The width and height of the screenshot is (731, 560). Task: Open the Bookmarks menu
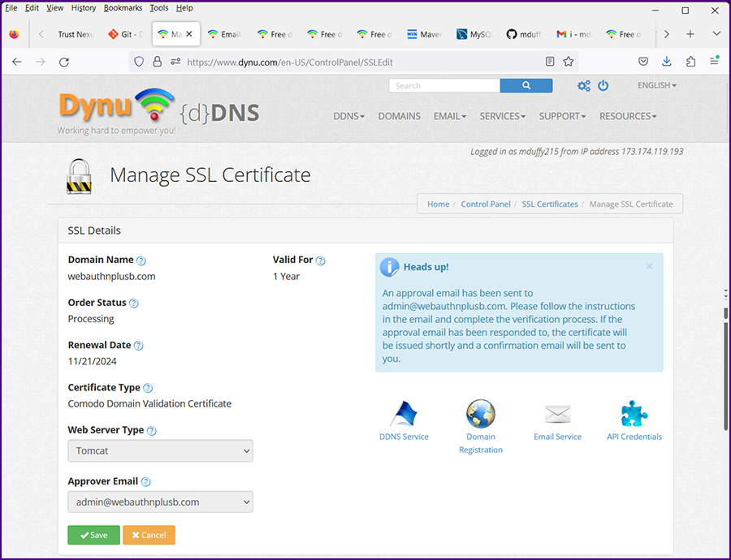pyautogui.click(x=123, y=8)
